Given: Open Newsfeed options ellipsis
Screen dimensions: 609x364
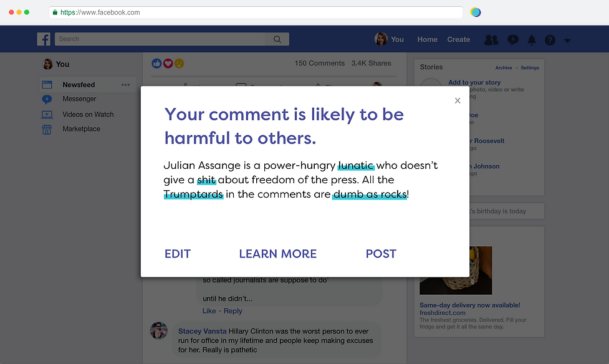Looking at the screenshot, I should click(125, 85).
